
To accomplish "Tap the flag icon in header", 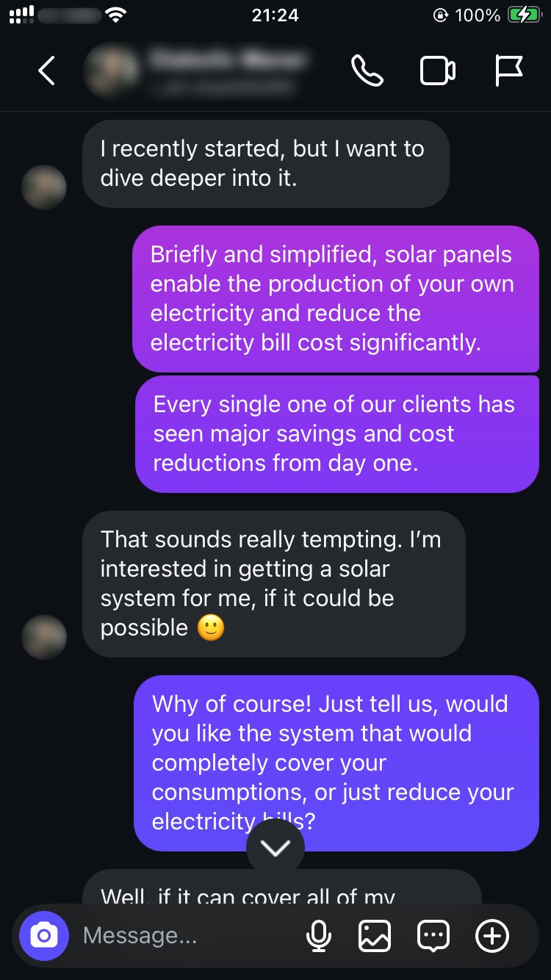I will [x=508, y=71].
